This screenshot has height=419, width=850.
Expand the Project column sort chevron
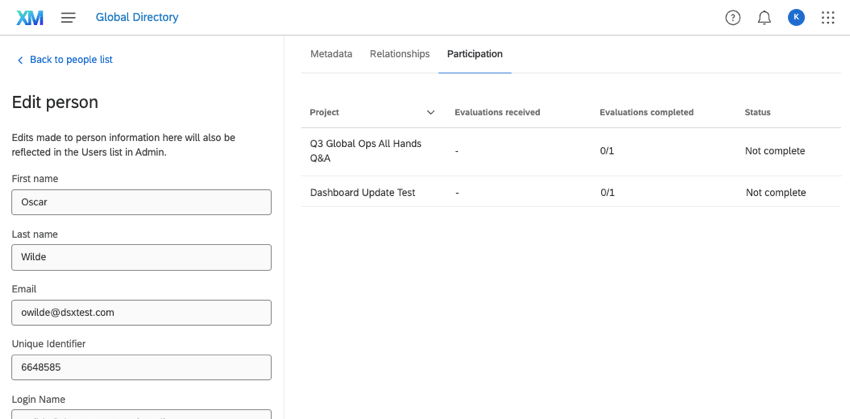pyautogui.click(x=431, y=112)
